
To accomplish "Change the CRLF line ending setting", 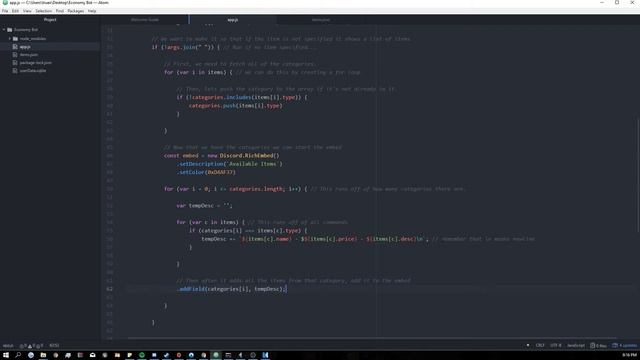I will point(540,345).
